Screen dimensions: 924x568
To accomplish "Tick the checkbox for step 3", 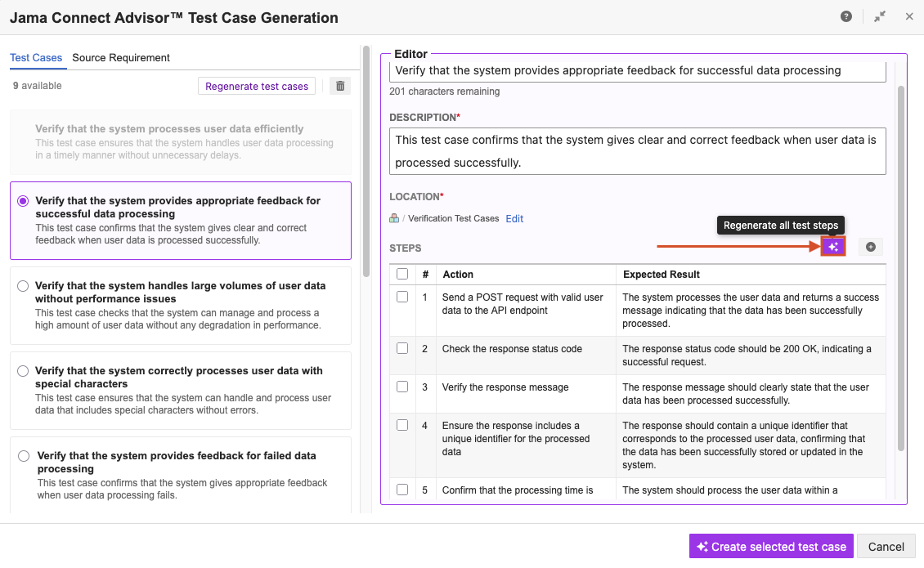I will pos(402,387).
